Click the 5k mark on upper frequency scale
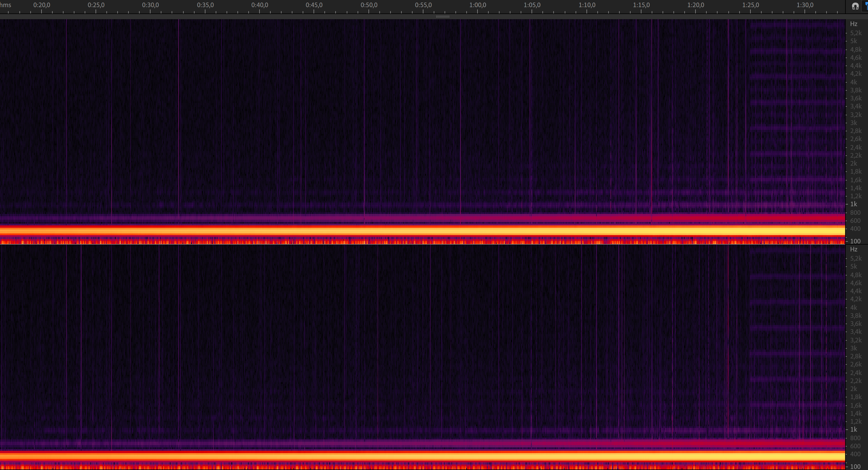Screen dimensions: 868x470 coord(853,41)
